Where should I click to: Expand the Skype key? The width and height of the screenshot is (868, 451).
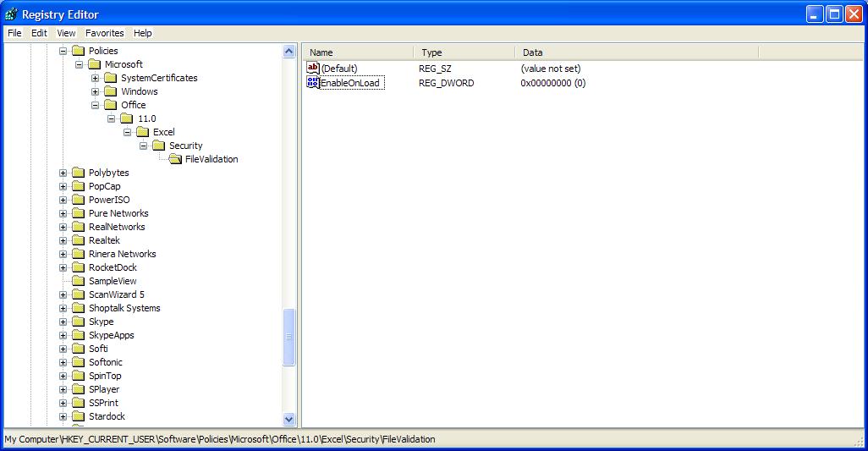[63, 322]
